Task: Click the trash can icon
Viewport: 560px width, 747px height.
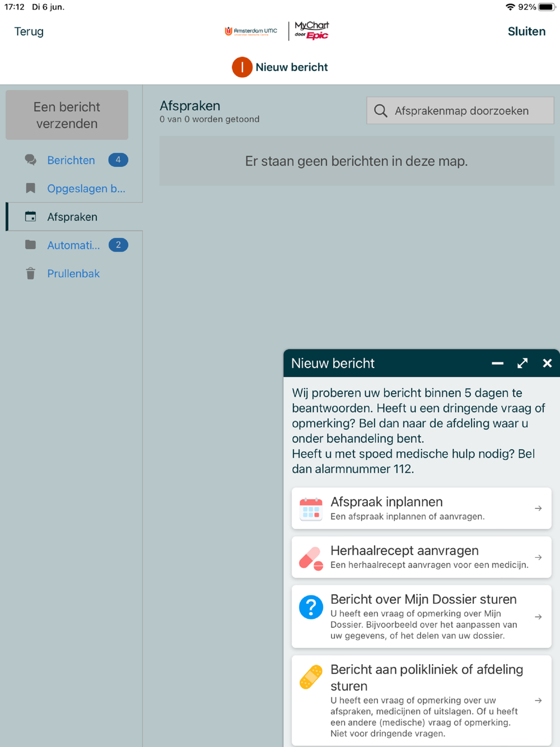Action: (31, 273)
